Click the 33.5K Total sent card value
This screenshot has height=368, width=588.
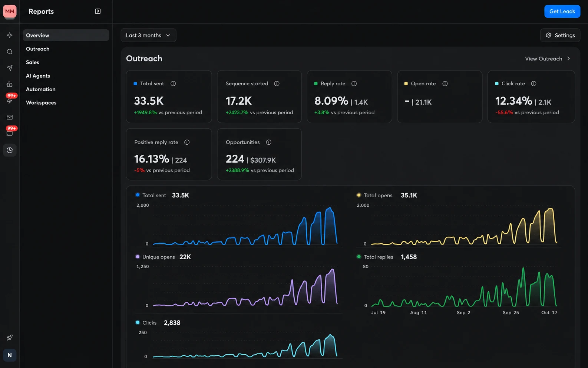[149, 101]
